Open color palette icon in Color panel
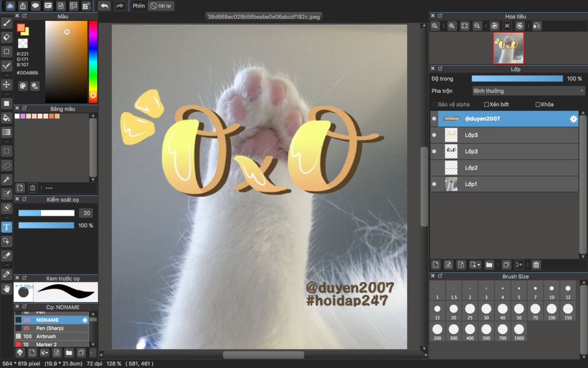This screenshot has height=368, width=588. (23, 86)
